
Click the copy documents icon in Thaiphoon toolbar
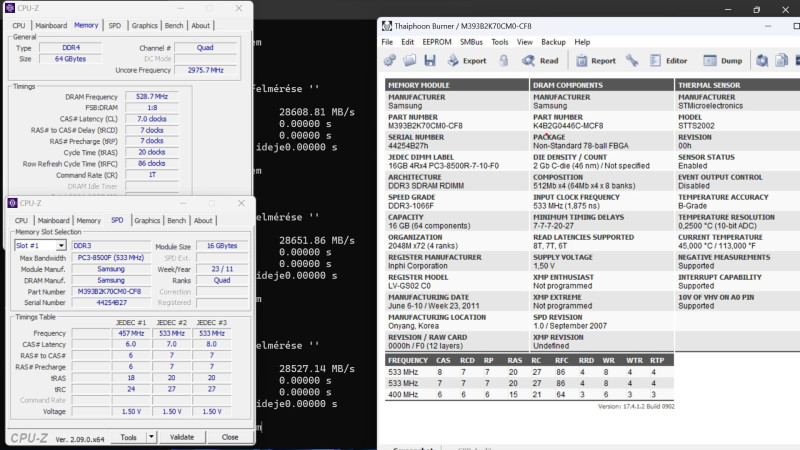(782, 60)
